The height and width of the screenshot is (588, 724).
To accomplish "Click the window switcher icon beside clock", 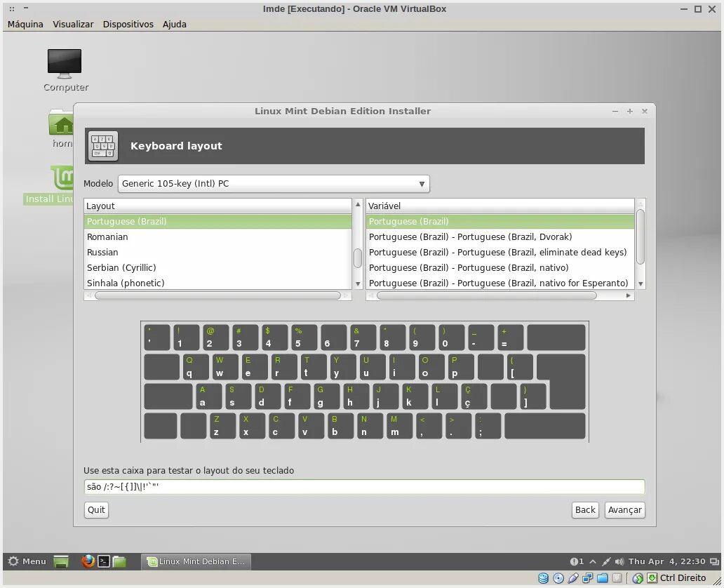I will [714, 561].
